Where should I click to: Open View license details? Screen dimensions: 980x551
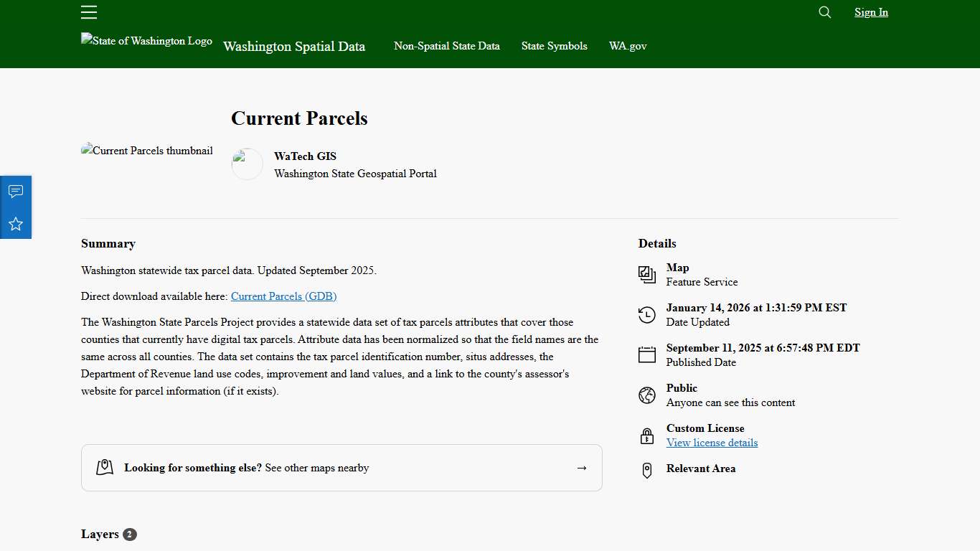(712, 443)
